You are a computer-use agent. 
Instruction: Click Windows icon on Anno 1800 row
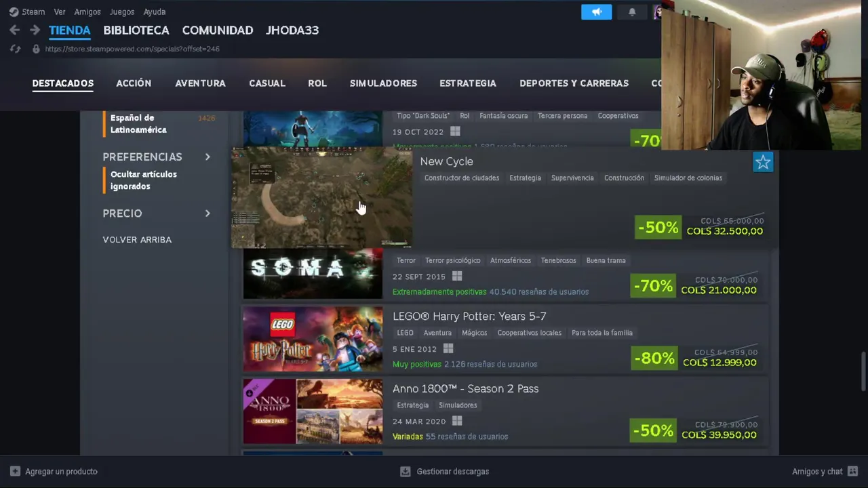coord(458,421)
